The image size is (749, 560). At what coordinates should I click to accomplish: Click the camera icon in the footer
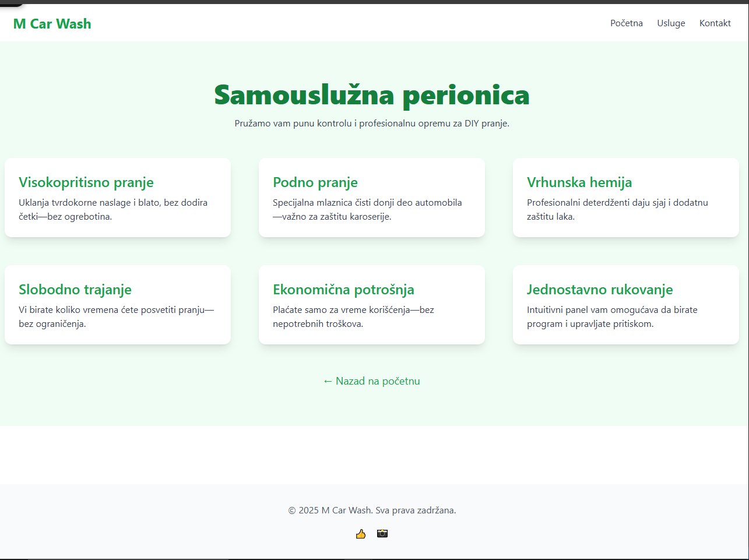[x=382, y=533]
